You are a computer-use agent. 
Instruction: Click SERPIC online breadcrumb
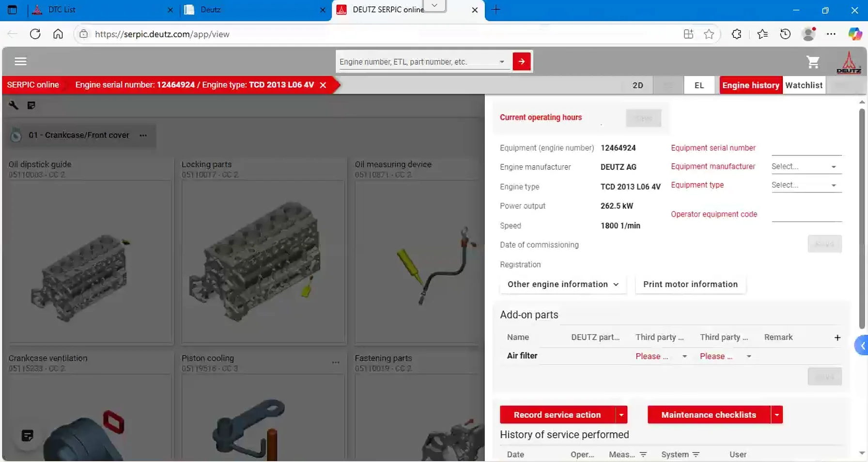click(33, 85)
